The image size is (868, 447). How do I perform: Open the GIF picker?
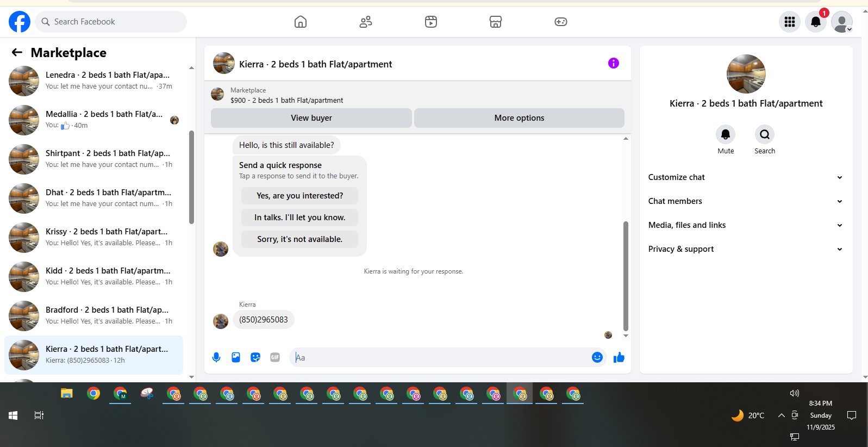275,357
